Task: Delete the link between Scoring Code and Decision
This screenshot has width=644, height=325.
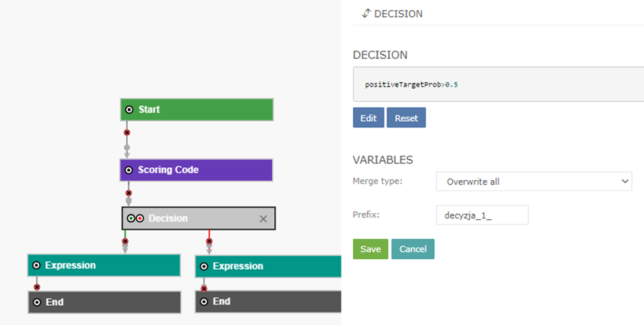Action: tap(129, 193)
